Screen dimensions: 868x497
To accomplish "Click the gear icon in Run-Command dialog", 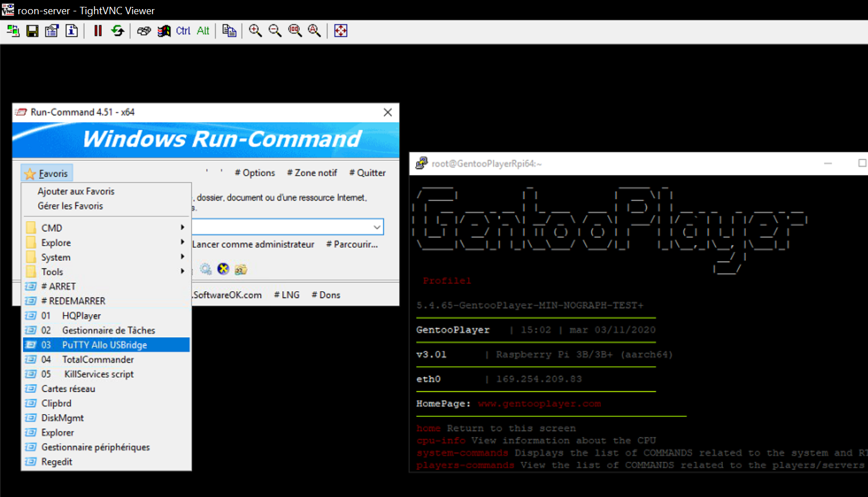I will (x=205, y=269).
